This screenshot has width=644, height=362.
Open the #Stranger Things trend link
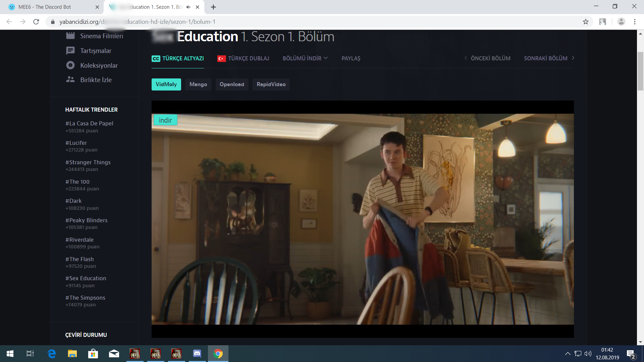[88, 162]
